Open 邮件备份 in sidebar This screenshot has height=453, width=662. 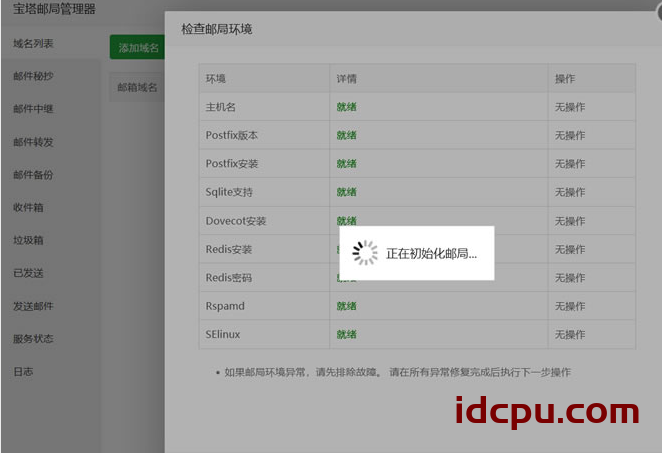33,175
